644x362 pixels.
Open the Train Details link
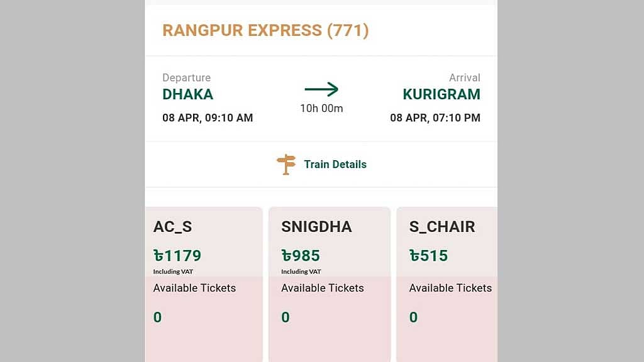pyautogui.click(x=335, y=165)
